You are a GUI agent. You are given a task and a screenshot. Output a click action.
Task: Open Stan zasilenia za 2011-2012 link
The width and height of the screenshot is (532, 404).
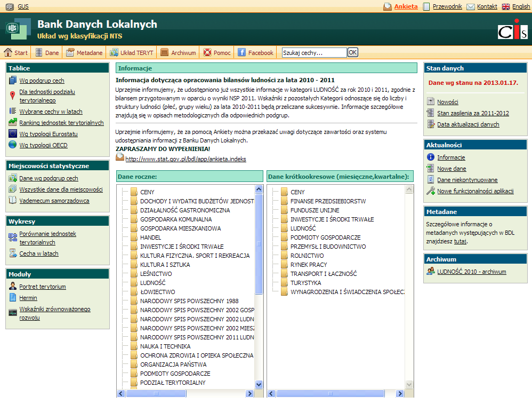pos(473,113)
